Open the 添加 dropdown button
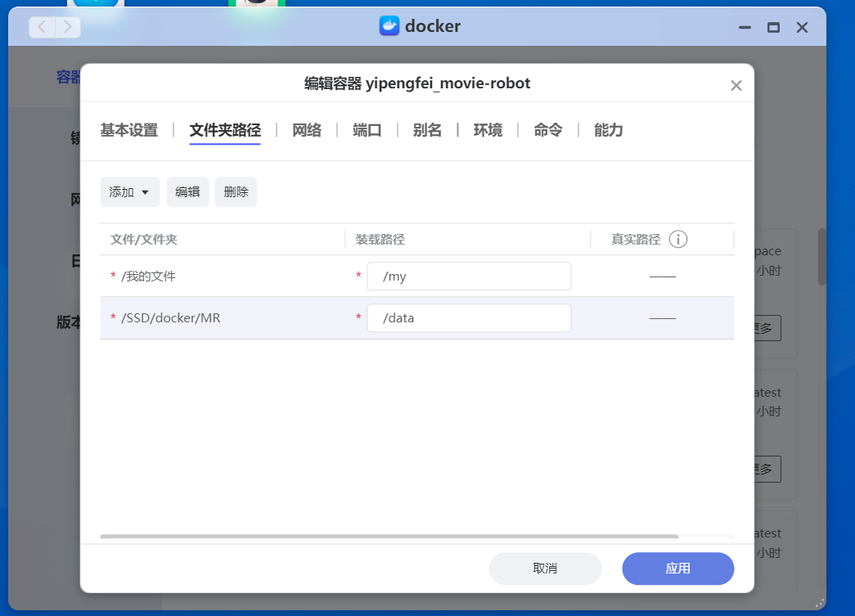855x616 pixels. (130, 192)
